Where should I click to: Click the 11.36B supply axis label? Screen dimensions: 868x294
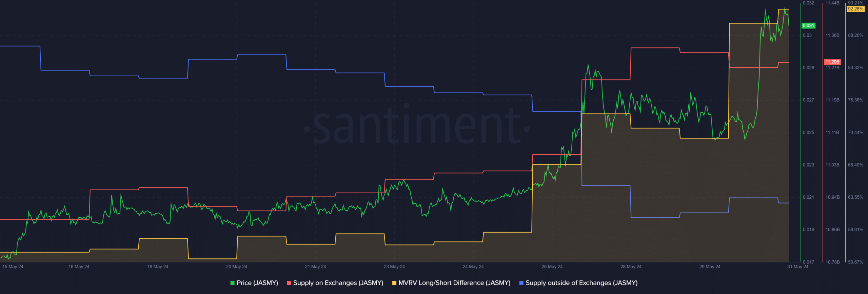point(832,35)
